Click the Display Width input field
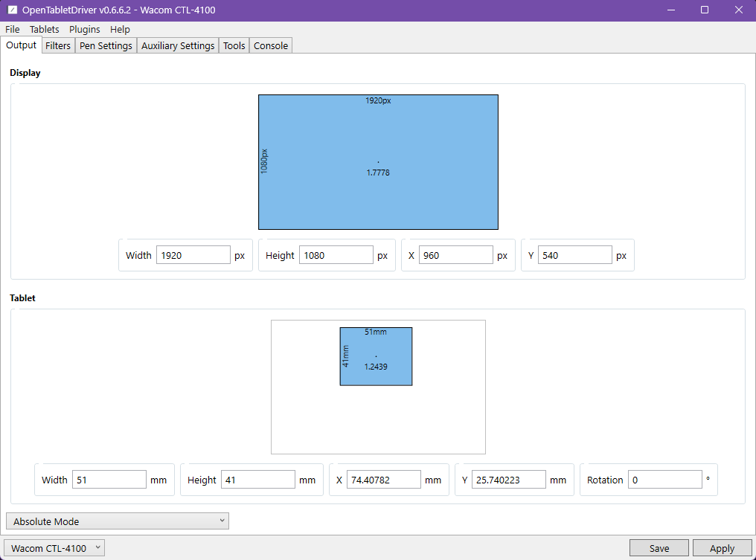 (193, 255)
